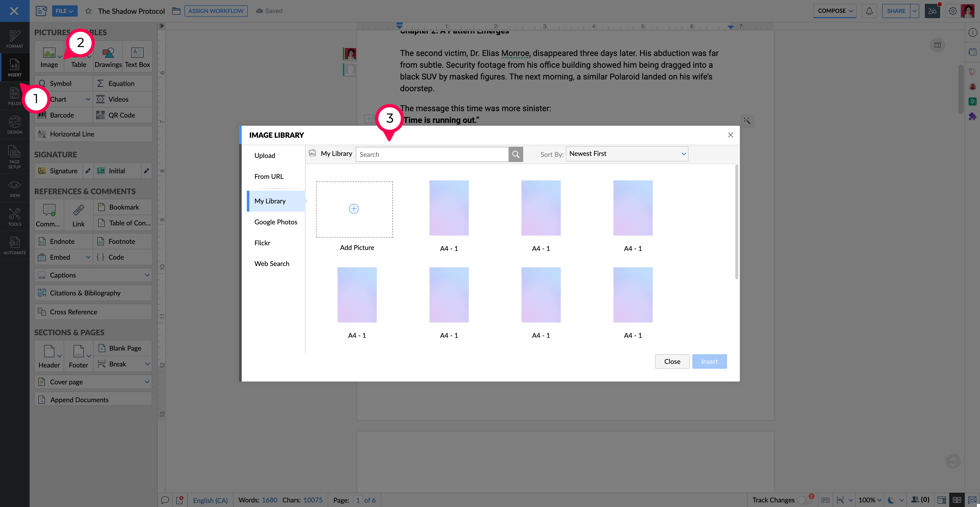Click the ASSIGN WORKFLOW button
The width and height of the screenshot is (980, 507).
[216, 11]
